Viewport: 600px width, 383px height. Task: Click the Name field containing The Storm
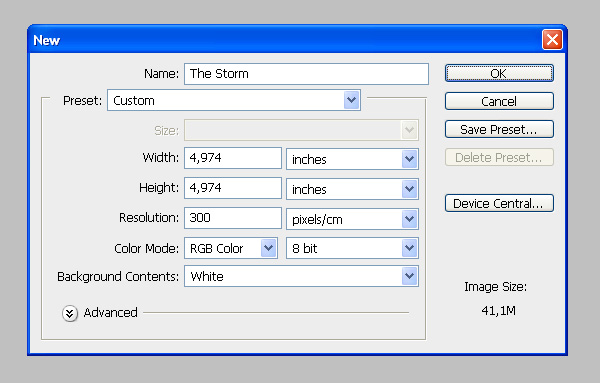(306, 74)
